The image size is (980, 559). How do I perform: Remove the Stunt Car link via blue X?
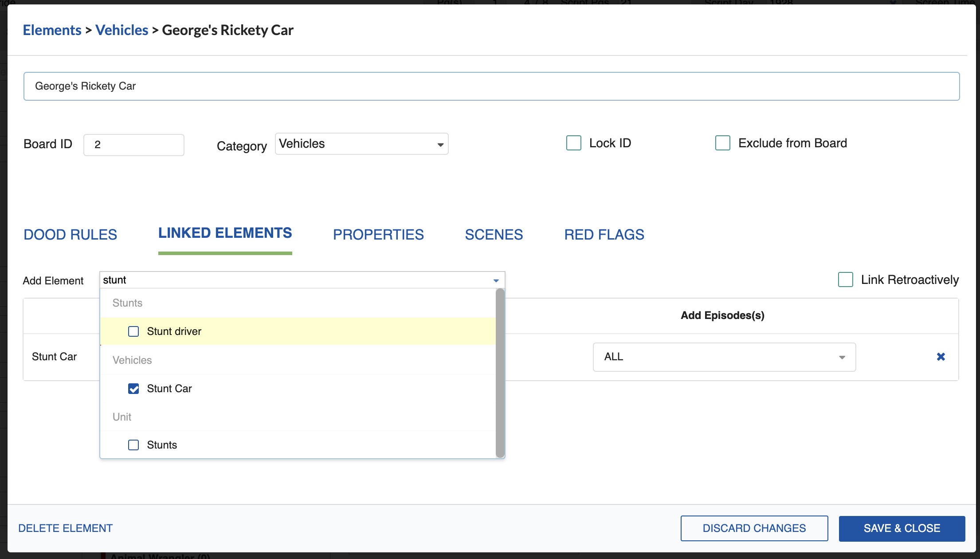tap(941, 356)
